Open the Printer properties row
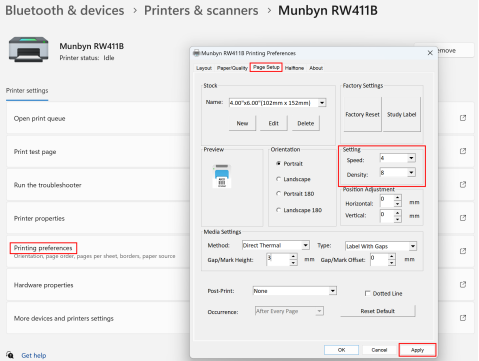This screenshot has height=361, width=479. pos(98,218)
